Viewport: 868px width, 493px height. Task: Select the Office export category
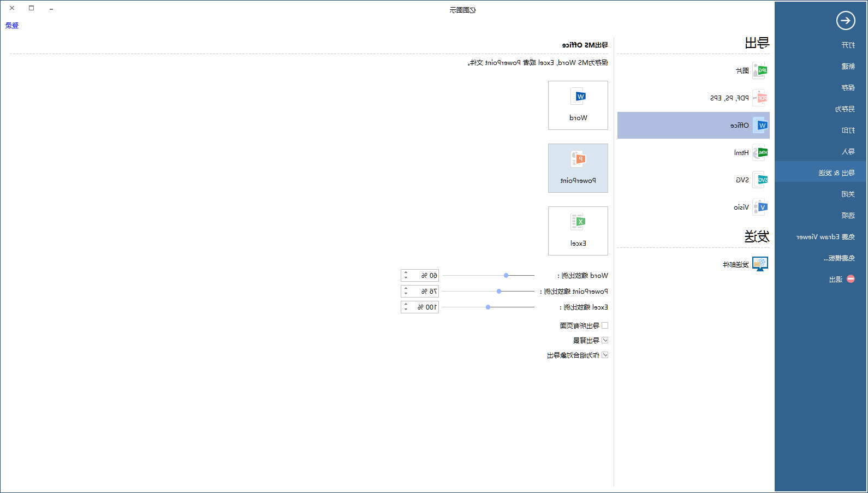click(x=693, y=125)
